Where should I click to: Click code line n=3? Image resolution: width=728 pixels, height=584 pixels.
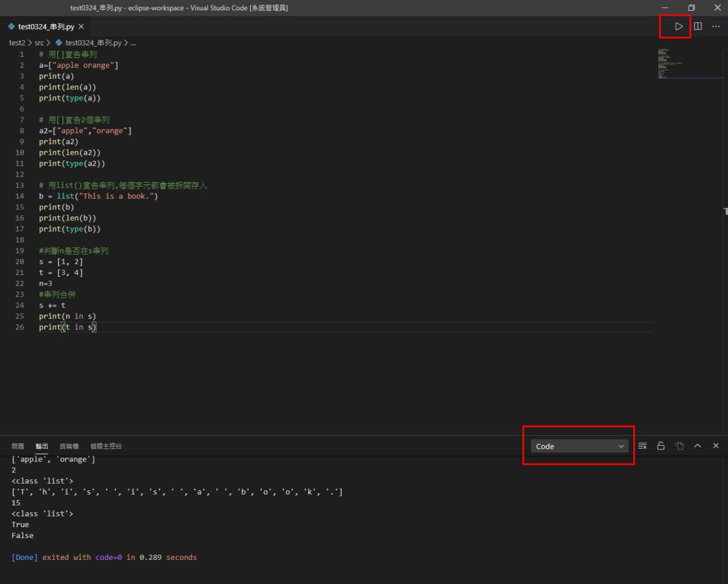pyautogui.click(x=46, y=283)
